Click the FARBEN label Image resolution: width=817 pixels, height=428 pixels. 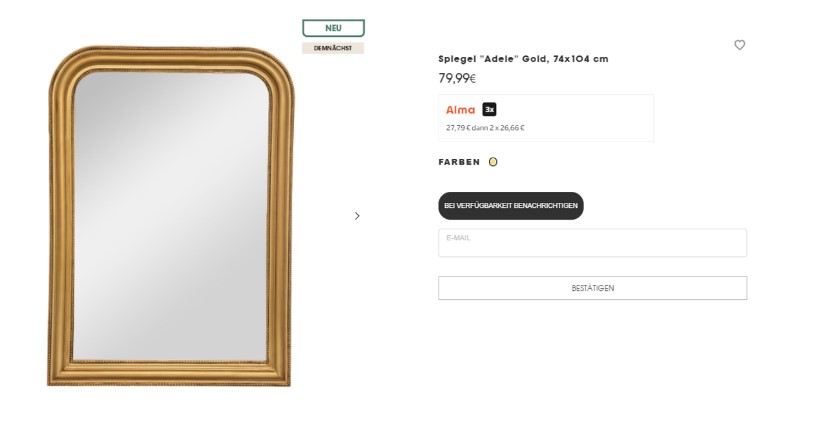[x=459, y=162]
